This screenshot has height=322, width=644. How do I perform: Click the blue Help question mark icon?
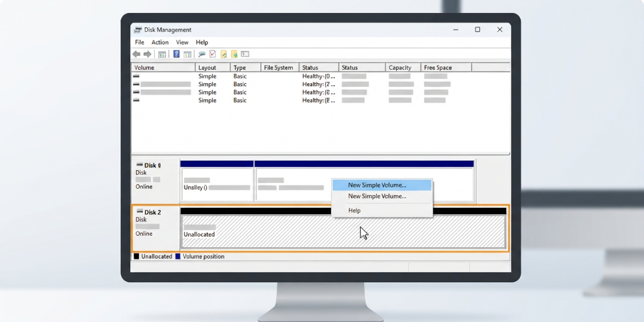(177, 54)
